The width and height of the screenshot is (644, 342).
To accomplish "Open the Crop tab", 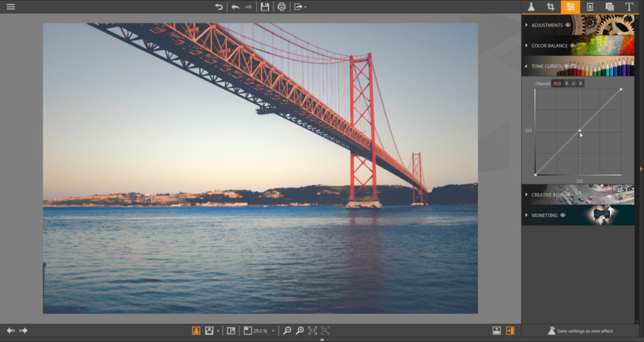I will (550, 7).
